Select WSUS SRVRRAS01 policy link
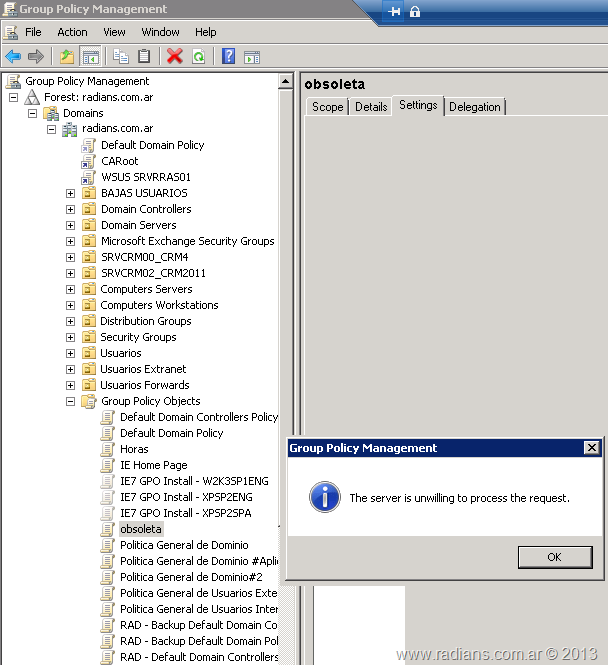 point(145,177)
